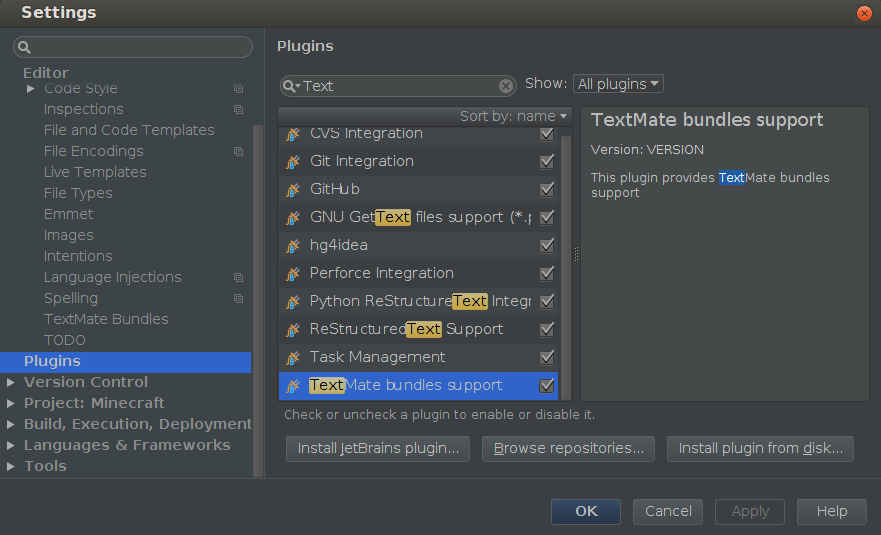Open Images settings page

[69, 235]
